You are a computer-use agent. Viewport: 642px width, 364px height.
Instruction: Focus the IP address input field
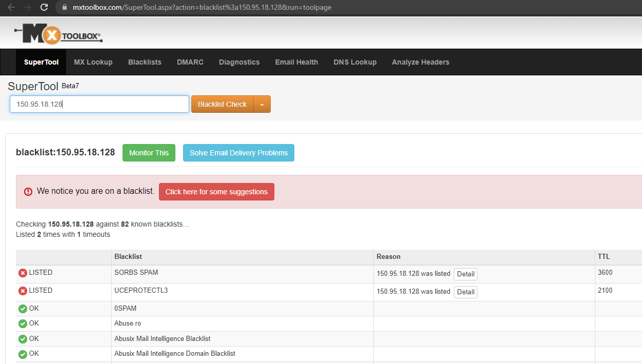pyautogui.click(x=99, y=104)
